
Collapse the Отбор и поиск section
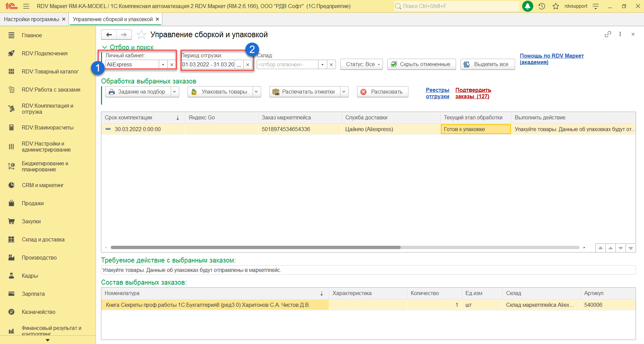pyautogui.click(x=104, y=47)
